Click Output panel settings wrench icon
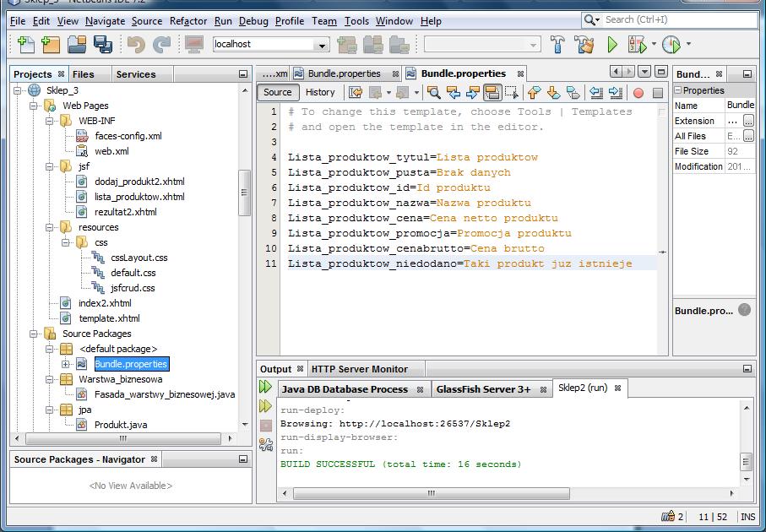 tap(266, 444)
